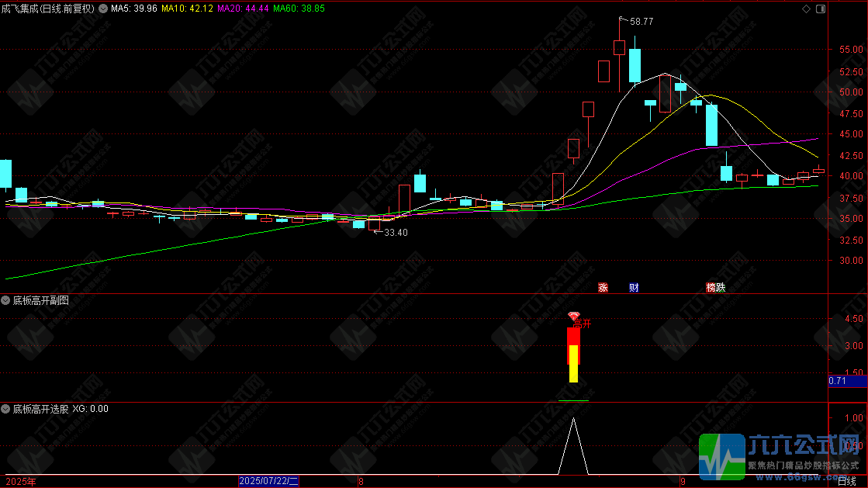Switch period via 日线 button at bottom right
The width and height of the screenshot is (868, 488).
[x=846, y=481]
